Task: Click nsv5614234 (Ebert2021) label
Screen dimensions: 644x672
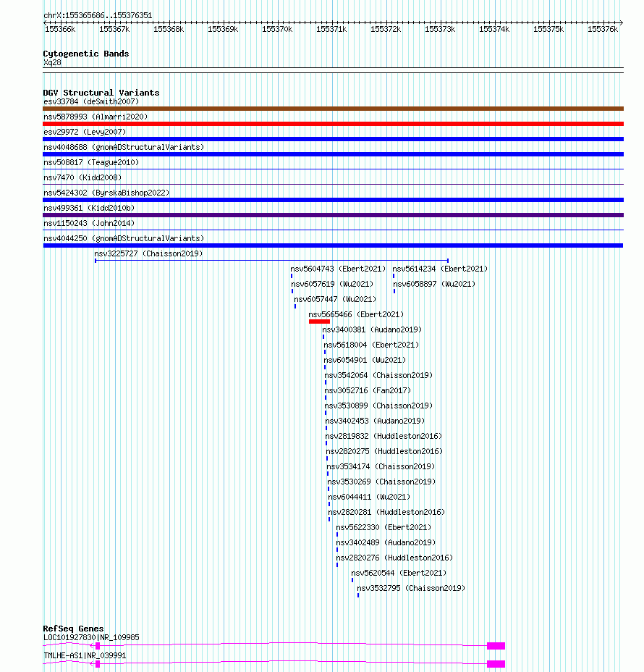Action: (x=440, y=269)
